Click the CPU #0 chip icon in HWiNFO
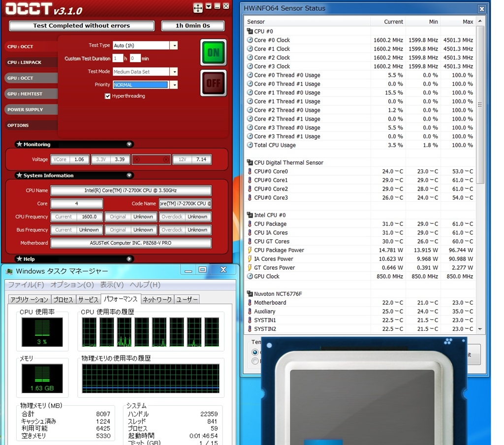The image size is (504, 445). (250, 32)
